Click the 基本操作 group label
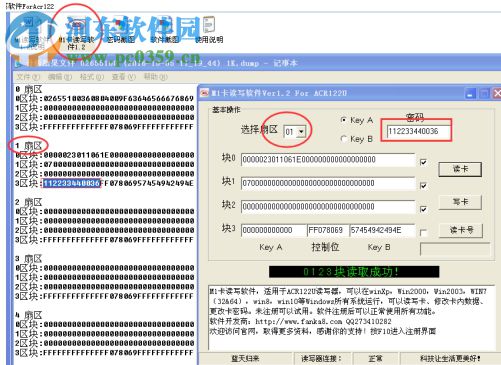This screenshot has width=501, height=365. pyautogui.click(x=226, y=109)
